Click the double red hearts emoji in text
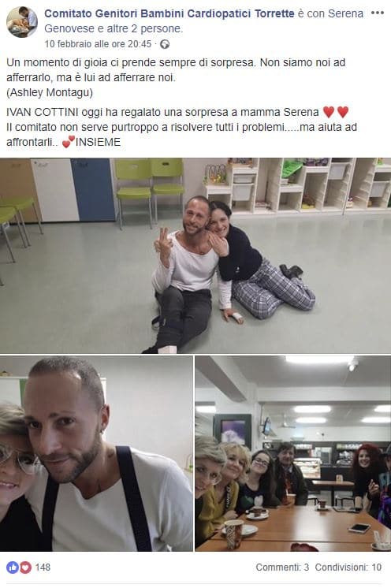The width and height of the screenshot is (391, 588). pyautogui.click(x=336, y=112)
